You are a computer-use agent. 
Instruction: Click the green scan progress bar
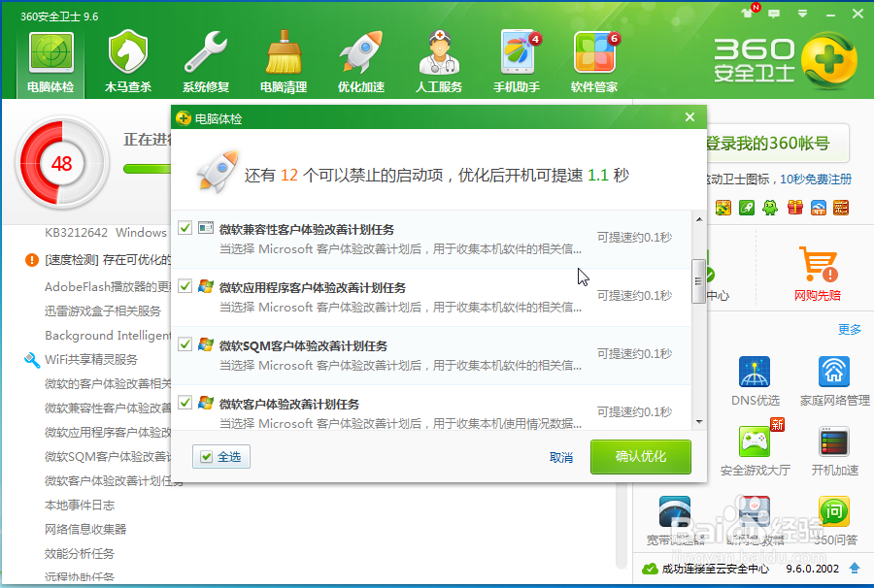pyautogui.click(x=148, y=169)
